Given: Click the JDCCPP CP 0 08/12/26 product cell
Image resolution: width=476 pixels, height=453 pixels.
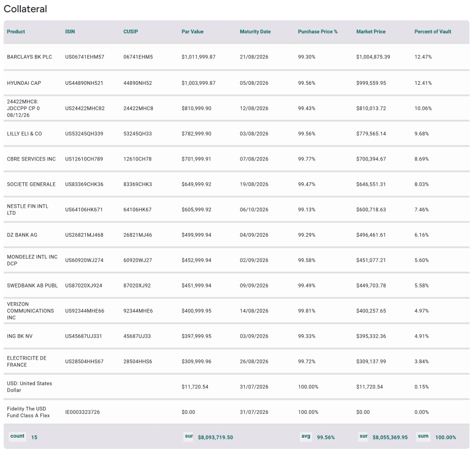Looking at the screenshot, I should pos(23,109).
